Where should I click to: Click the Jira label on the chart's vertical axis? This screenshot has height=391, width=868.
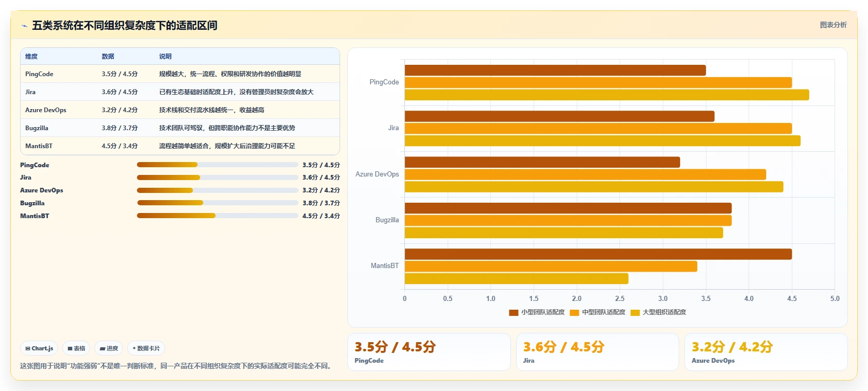click(x=394, y=128)
